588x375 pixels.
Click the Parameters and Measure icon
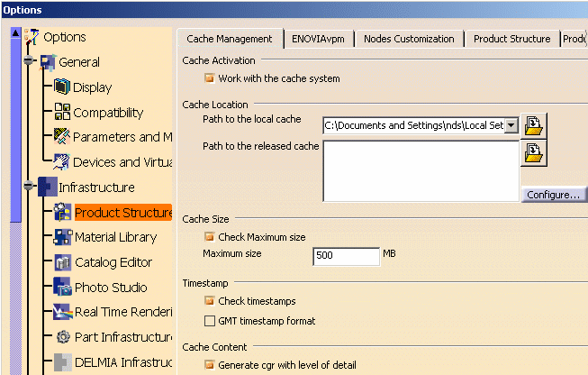pyautogui.click(x=62, y=137)
